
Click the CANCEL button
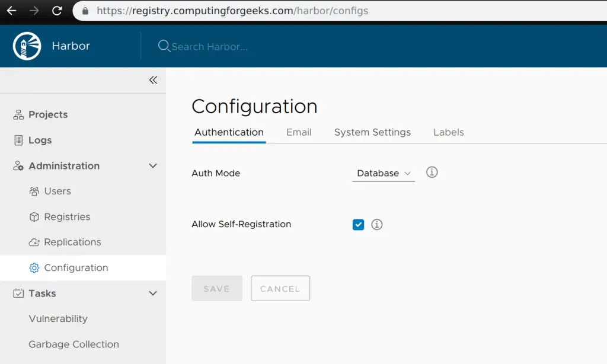[x=280, y=289]
